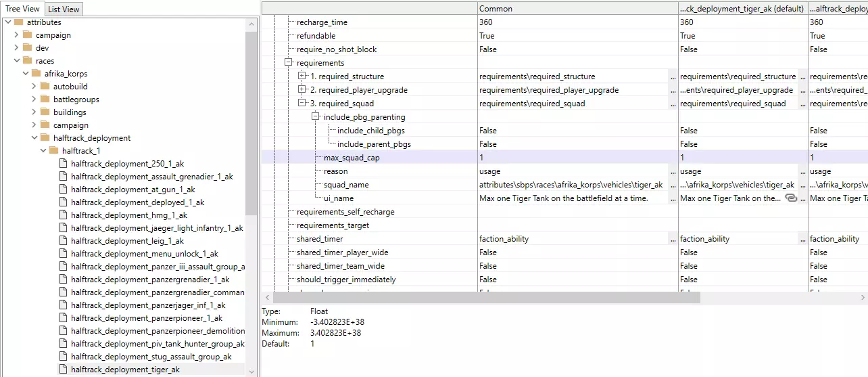
Task: Expand the top-level campaign folder
Action: tap(16, 35)
